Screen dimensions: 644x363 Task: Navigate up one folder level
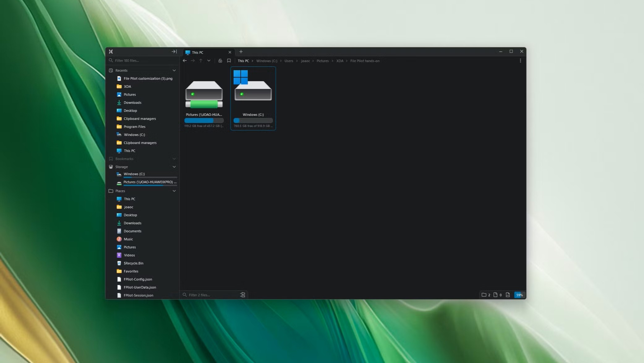point(201,61)
